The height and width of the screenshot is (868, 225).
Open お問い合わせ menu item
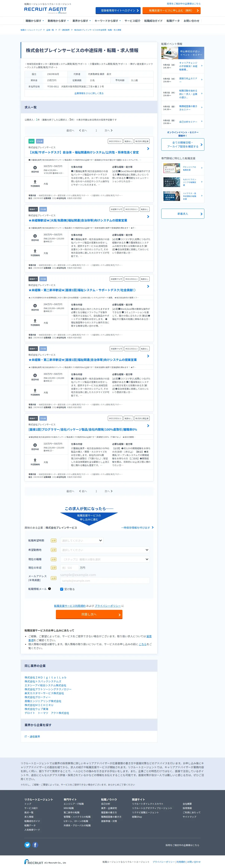(191, 21)
